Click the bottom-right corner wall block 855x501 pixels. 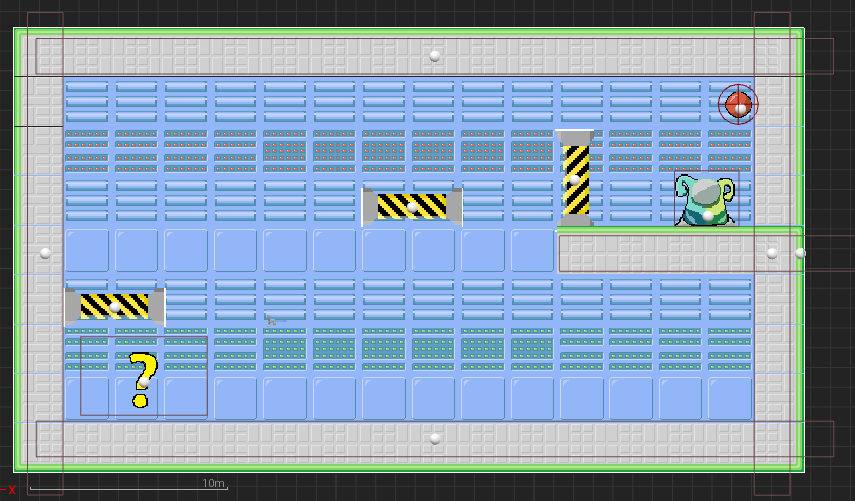click(x=772, y=438)
